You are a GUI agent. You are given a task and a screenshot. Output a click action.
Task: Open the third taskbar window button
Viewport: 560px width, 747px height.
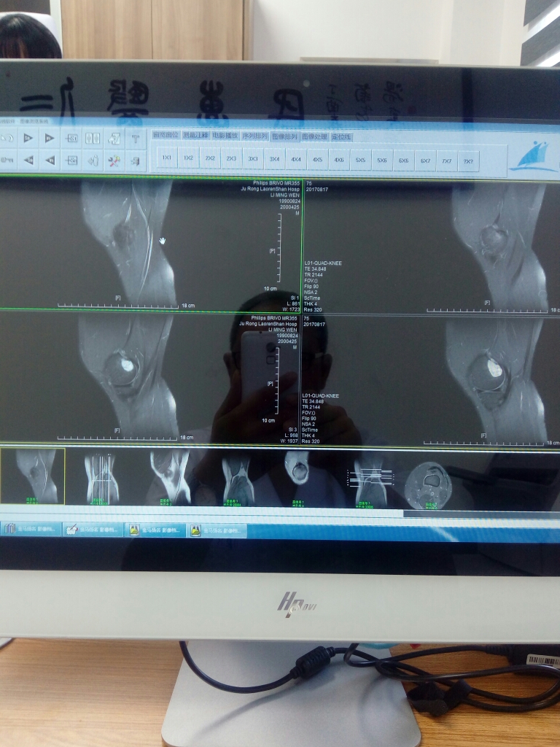(155, 530)
